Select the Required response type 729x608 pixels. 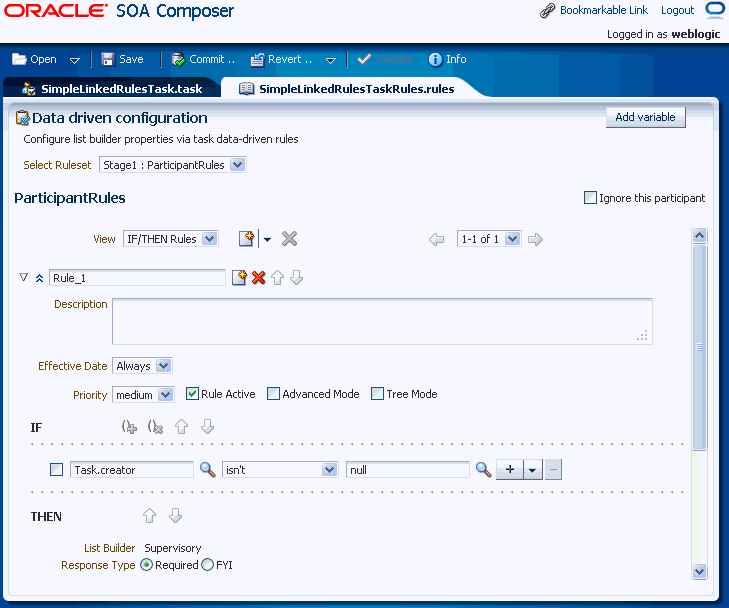[146, 565]
